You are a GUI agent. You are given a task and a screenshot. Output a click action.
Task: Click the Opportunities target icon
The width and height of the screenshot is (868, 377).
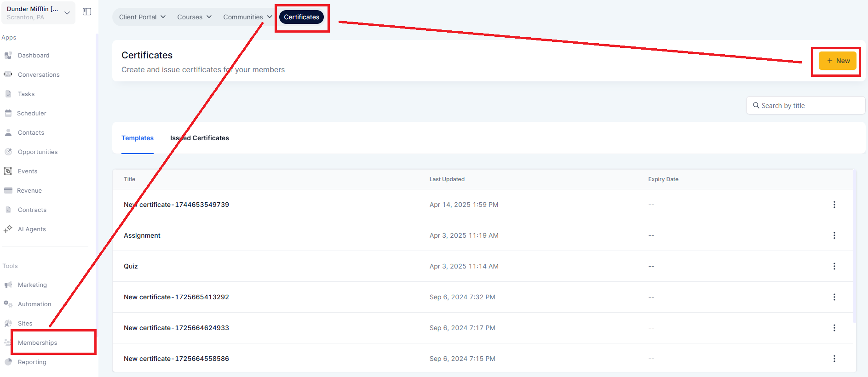click(8, 152)
